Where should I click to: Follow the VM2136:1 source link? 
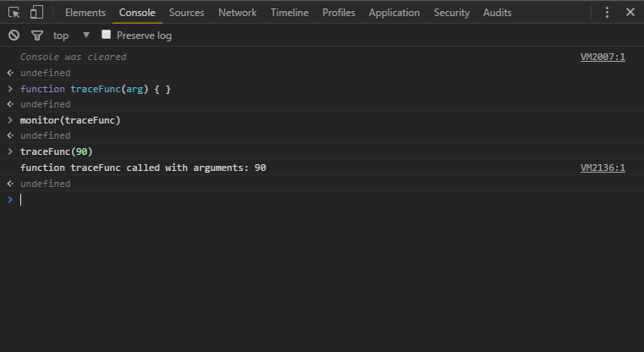pos(603,168)
